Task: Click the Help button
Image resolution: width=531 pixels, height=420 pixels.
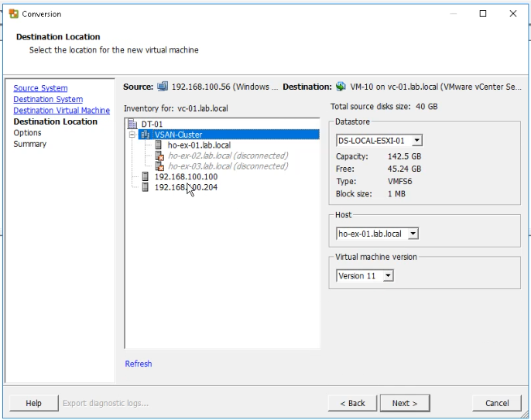Action: (33, 403)
